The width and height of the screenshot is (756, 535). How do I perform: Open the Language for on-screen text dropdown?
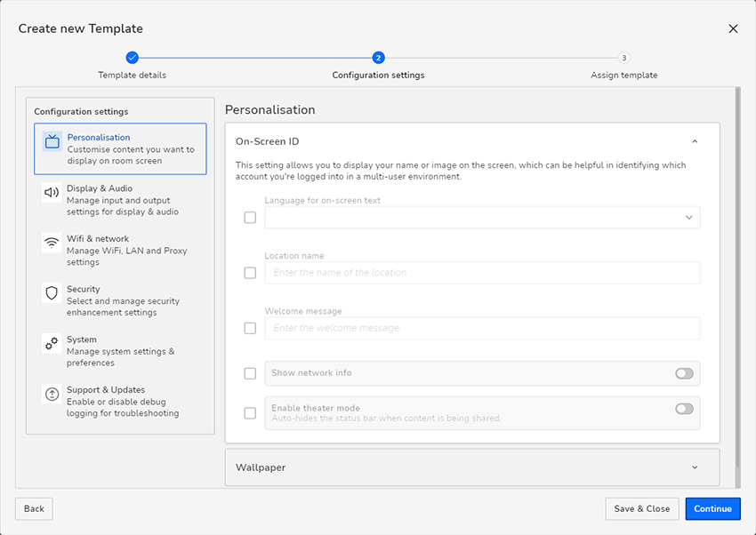(x=482, y=218)
